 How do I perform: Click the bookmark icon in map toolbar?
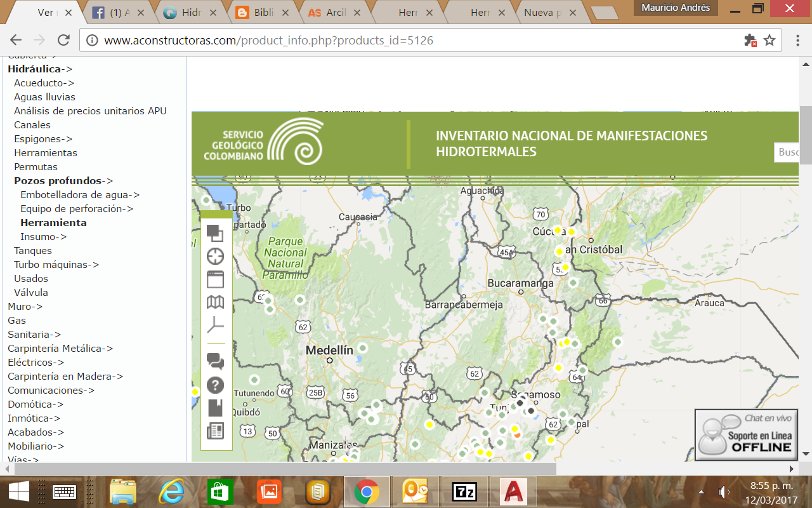click(216, 408)
